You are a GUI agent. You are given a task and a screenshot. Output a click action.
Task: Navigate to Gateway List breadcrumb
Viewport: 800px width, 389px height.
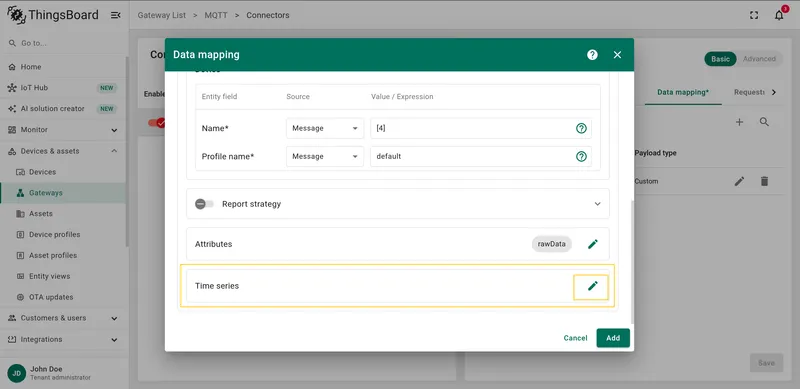(x=161, y=15)
